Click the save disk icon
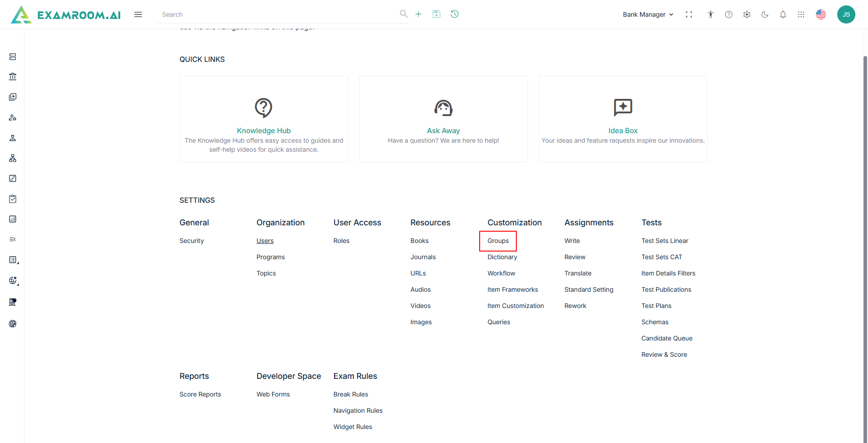The height and width of the screenshot is (443, 868). click(x=436, y=14)
